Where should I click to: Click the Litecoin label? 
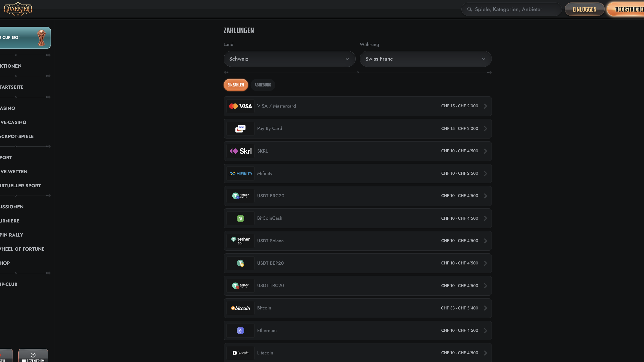(265, 353)
